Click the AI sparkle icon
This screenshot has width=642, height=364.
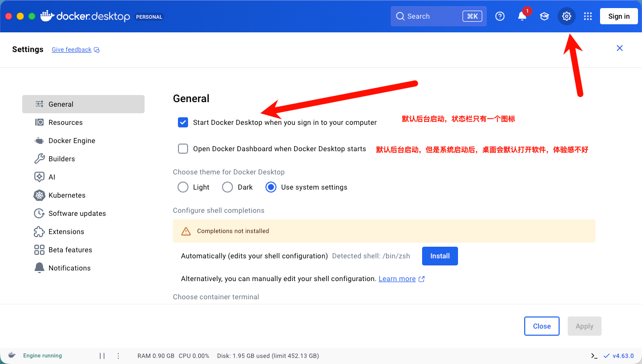(39, 177)
